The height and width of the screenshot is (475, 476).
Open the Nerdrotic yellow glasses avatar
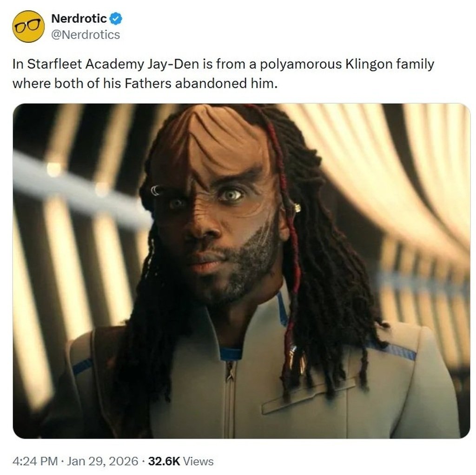(x=28, y=26)
